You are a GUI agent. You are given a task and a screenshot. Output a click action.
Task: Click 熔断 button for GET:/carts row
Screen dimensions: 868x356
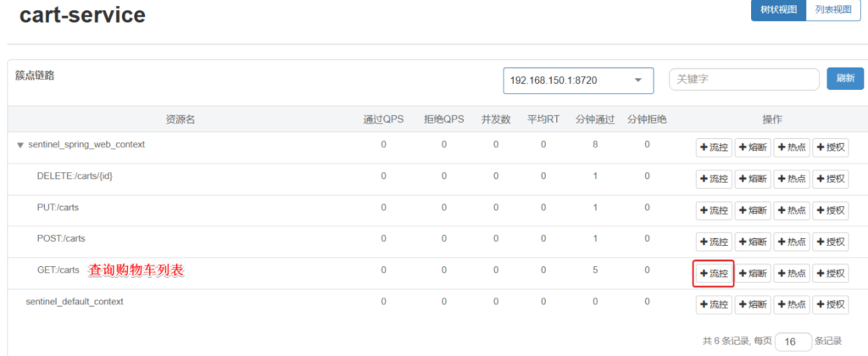click(x=753, y=273)
